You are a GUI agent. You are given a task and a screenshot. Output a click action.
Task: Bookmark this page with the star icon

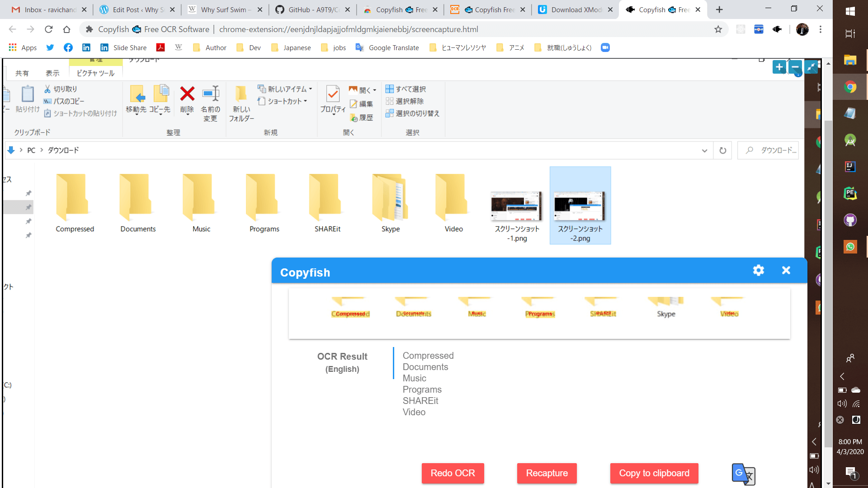[x=718, y=29]
